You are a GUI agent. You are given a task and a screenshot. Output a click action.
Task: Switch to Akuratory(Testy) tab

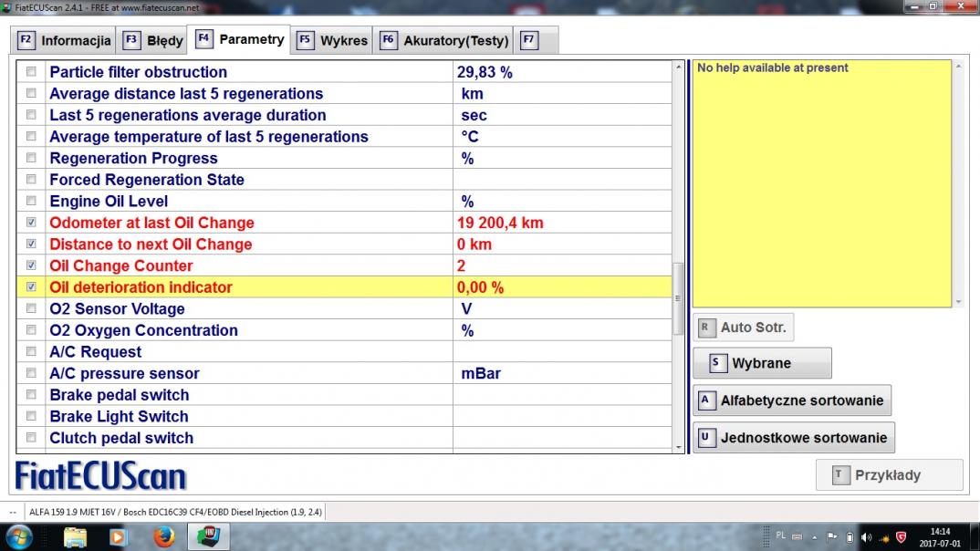click(443, 41)
